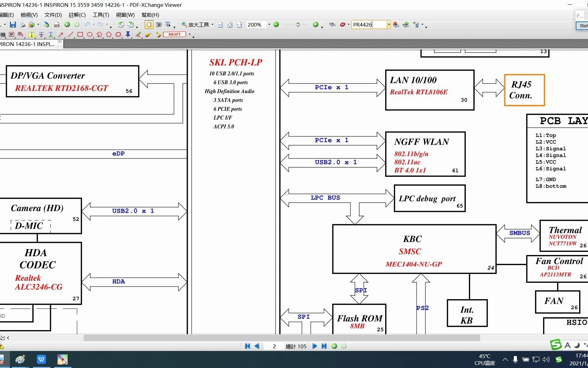
Task: Click green back navigation arrow in bottom bar
Action: 334,346
